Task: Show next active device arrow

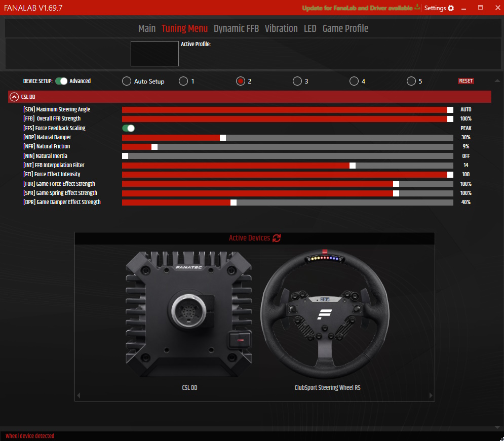Action: [x=431, y=395]
